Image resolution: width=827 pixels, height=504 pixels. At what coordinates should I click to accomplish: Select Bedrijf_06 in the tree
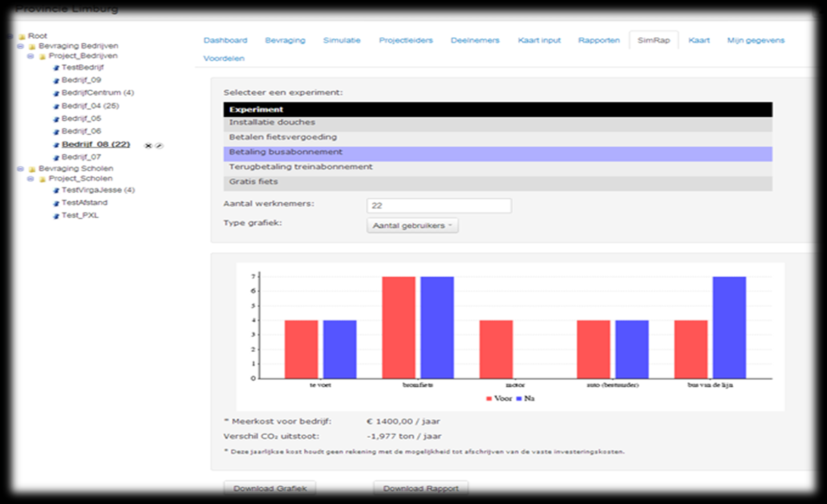pyautogui.click(x=82, y=131)
